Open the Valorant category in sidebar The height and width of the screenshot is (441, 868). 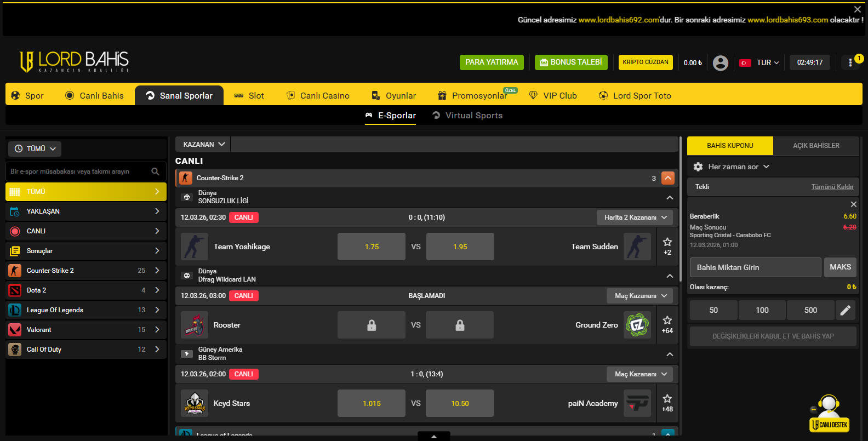[x=86, y=330]
